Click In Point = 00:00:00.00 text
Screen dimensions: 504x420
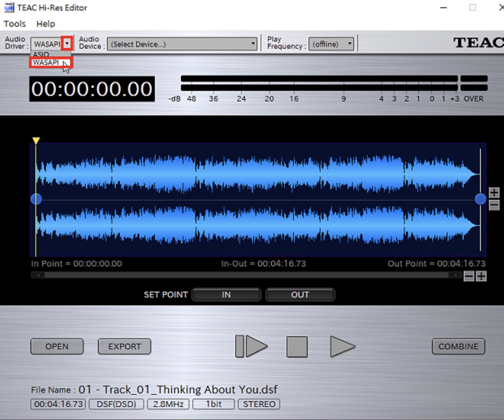[x=76, y=264]
